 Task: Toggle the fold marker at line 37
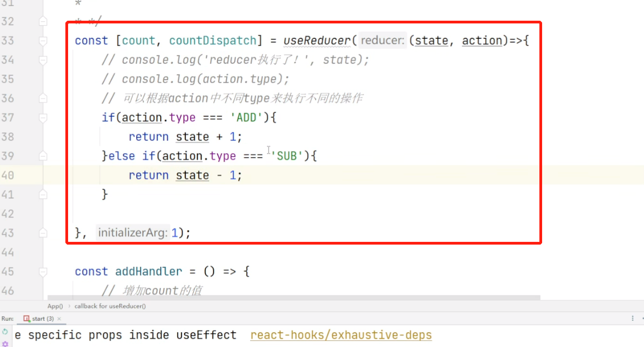point(44,117)
